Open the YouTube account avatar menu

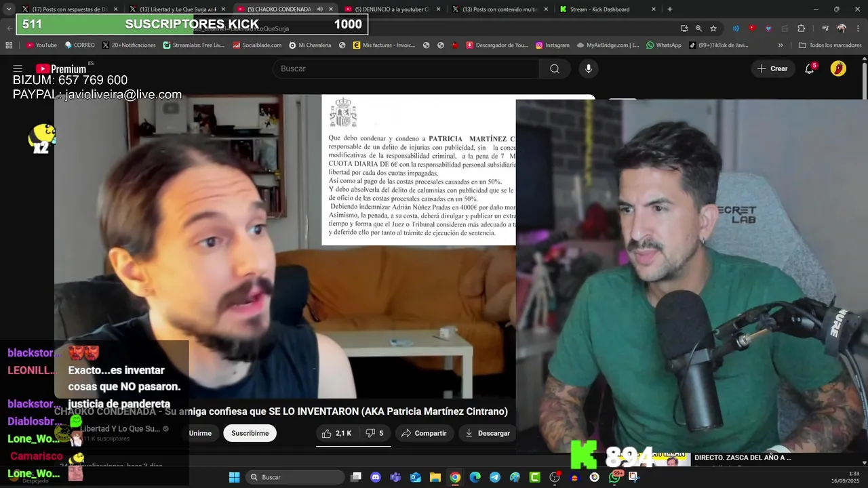coord(838,68)
